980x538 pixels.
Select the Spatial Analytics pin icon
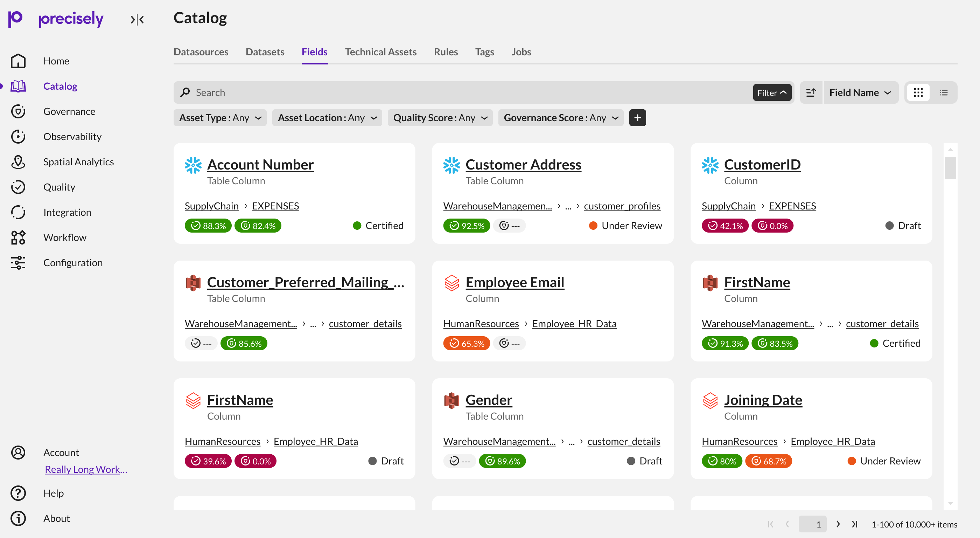[x=18, y=162]
